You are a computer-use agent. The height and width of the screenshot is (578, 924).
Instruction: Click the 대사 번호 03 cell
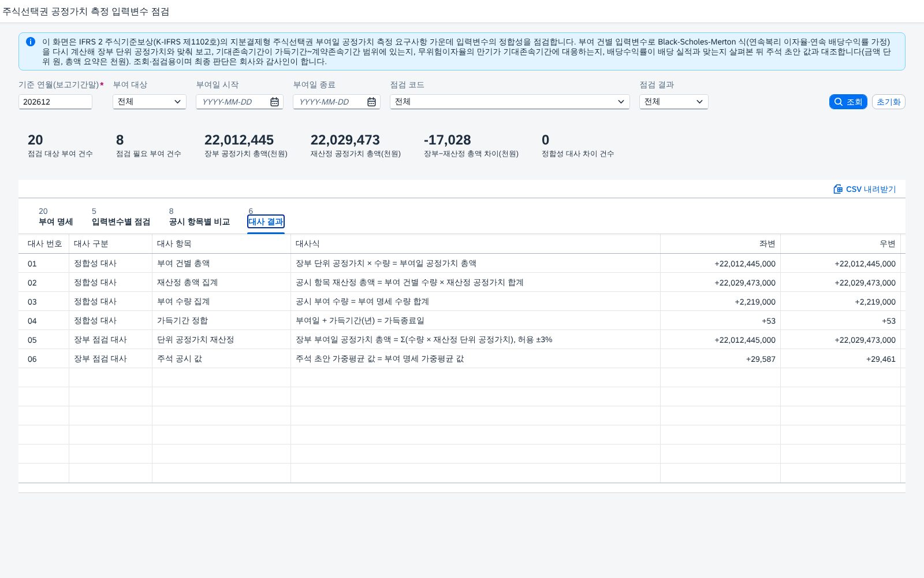click(44, 302)
